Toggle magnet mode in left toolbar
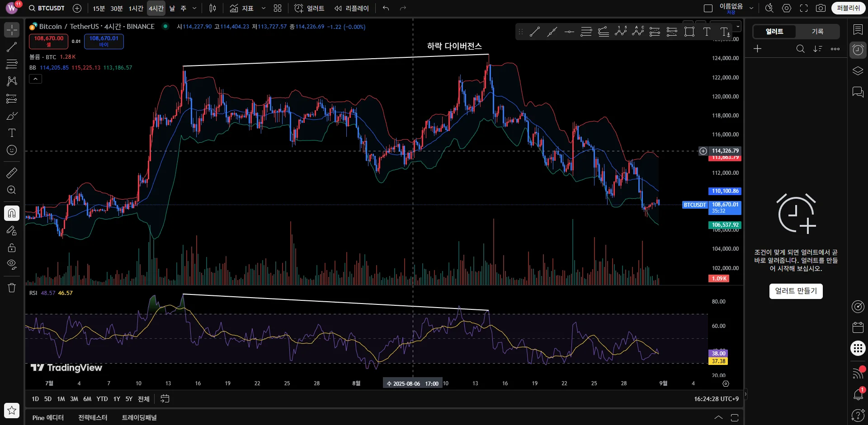868x425 pixels. pyautogui.click(x=12, y=213)
